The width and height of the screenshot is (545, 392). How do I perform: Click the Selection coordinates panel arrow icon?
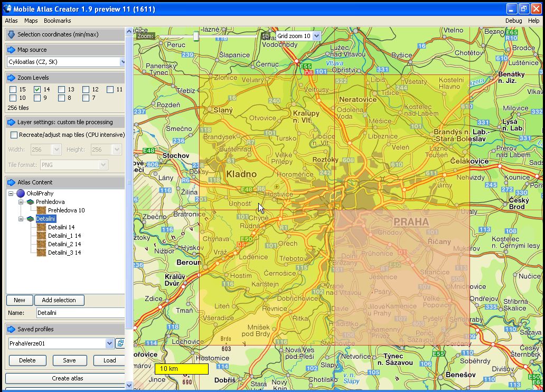pyautogui.click(x=11, y=34)
